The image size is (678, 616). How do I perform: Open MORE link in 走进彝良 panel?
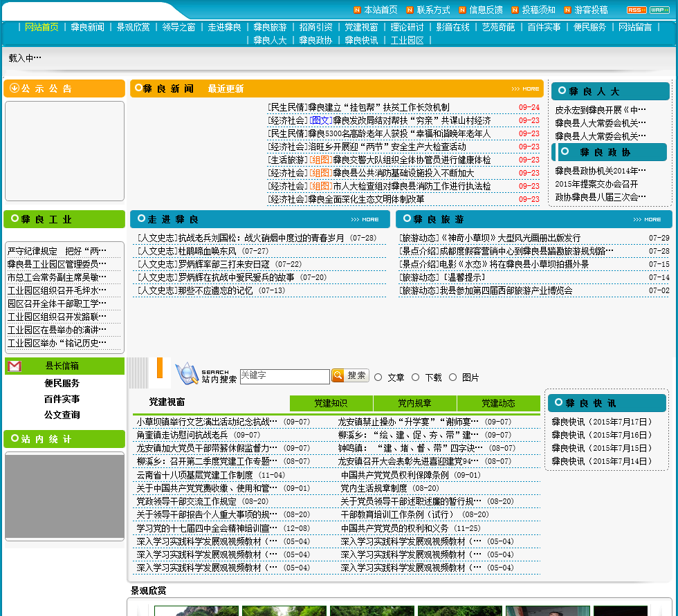(365, 219)
